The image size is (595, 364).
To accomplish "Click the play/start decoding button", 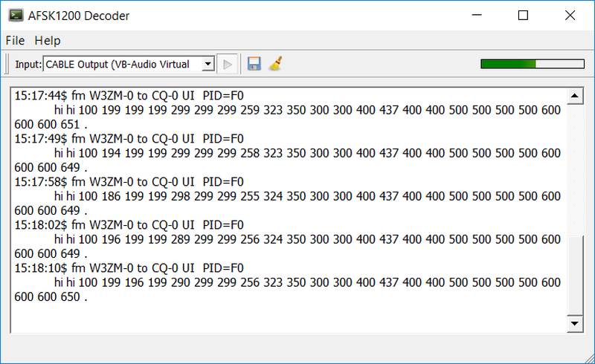I will click(x=228, y=65).
